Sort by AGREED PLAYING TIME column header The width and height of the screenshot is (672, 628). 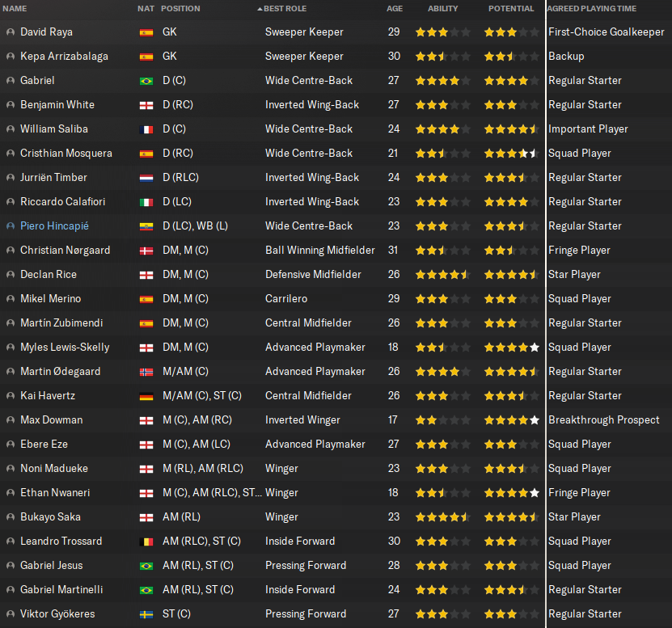coord(591,9)
